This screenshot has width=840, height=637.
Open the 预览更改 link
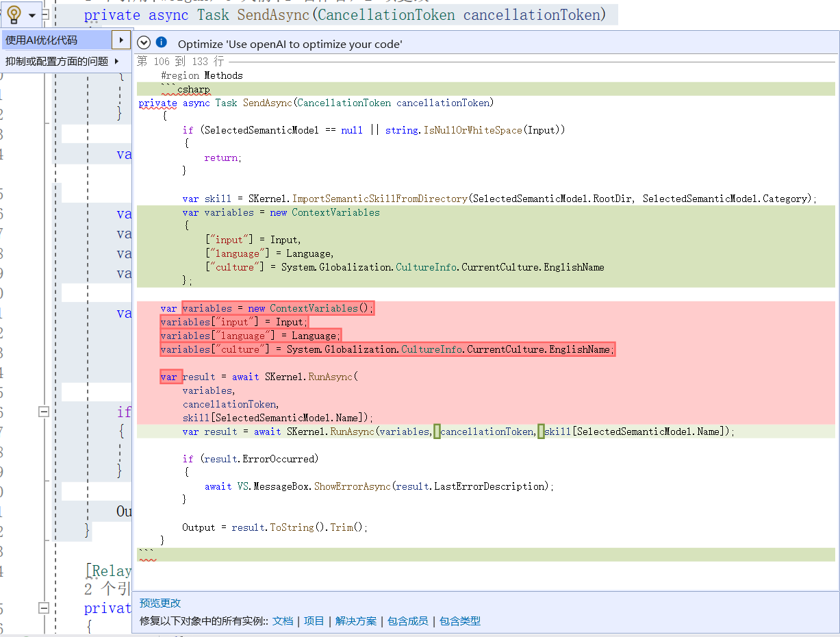coord(160,603)
